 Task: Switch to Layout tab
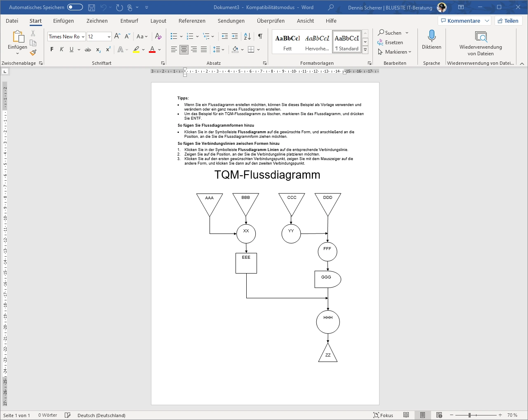[158, 21]
